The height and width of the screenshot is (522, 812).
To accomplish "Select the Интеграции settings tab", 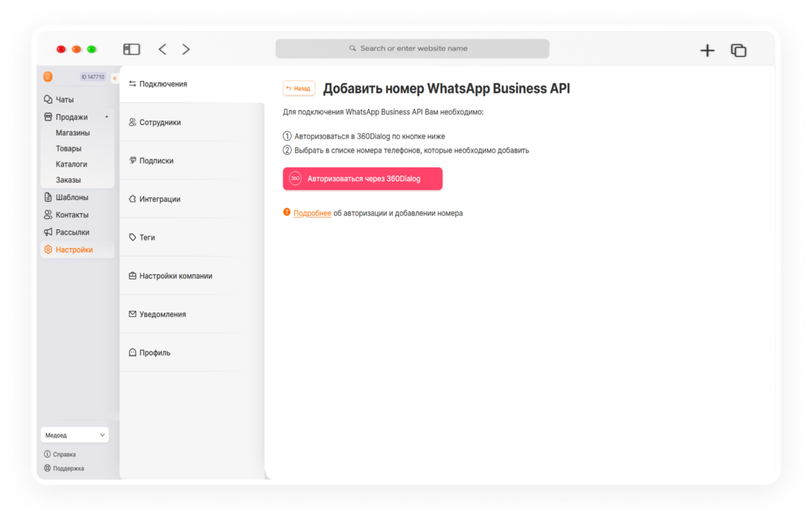I will (x=191, y=199).
